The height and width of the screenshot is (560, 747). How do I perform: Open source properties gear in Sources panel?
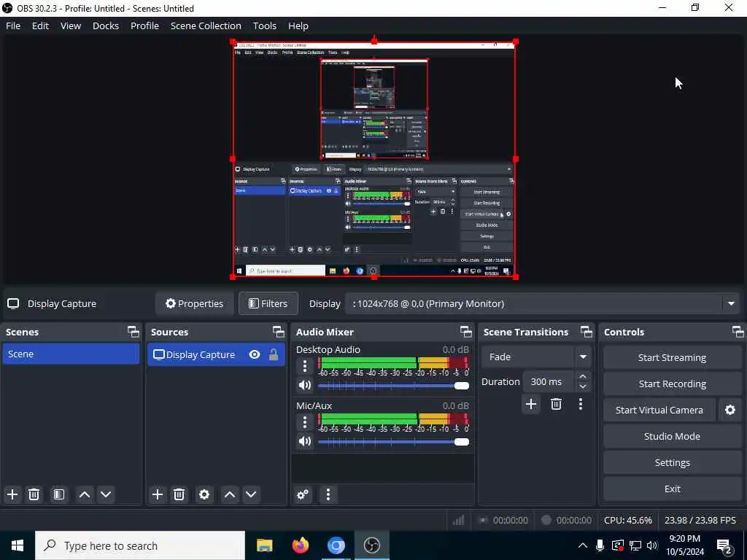(x=204, y=494)
